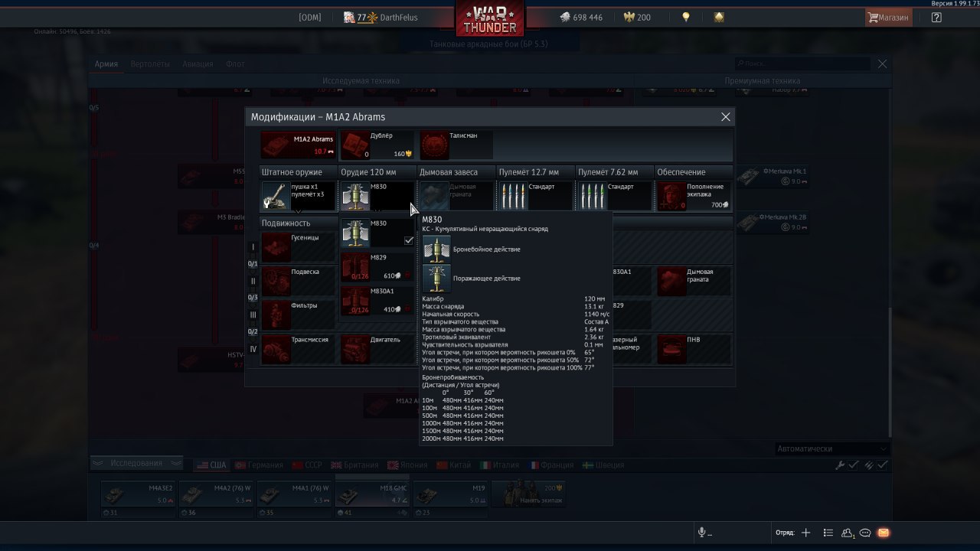Open the Автоматически dropdown
This screenshot has height=551, width=980.
tap(831, 448)
